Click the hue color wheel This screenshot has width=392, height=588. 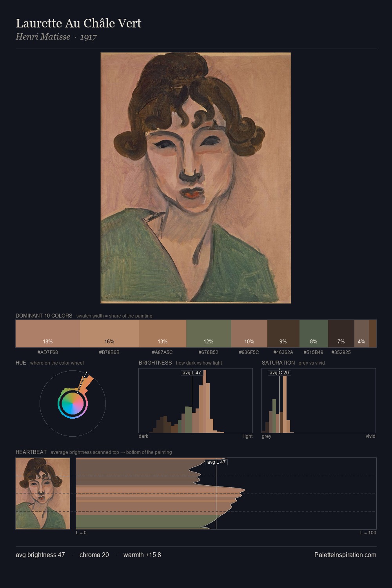(x=73, y=403)
